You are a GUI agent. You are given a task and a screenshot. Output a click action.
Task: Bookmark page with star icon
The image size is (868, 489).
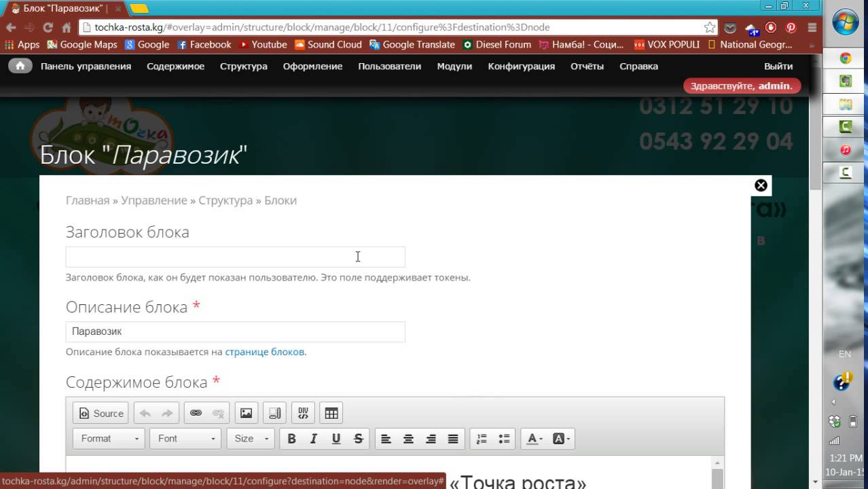[x=710, y=28]
